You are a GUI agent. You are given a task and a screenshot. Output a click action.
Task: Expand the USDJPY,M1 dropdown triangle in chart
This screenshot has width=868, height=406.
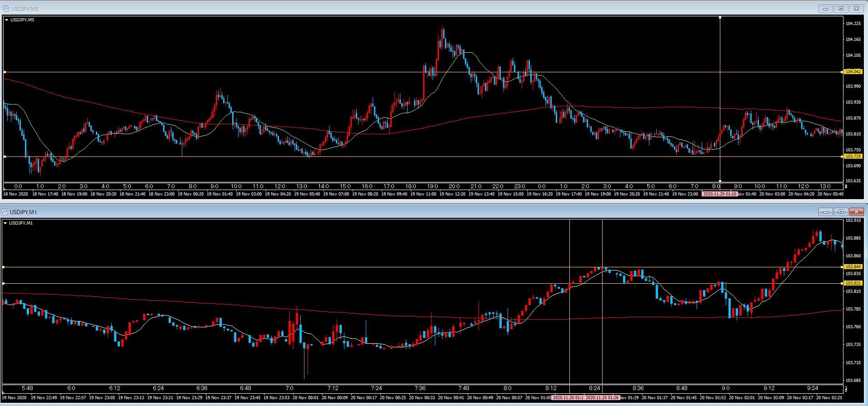pyautogui.click(x=5, y=223)
